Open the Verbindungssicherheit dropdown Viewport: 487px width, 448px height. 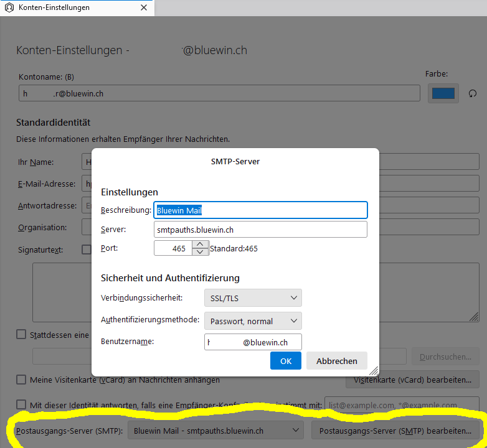(x=253, y=298)
